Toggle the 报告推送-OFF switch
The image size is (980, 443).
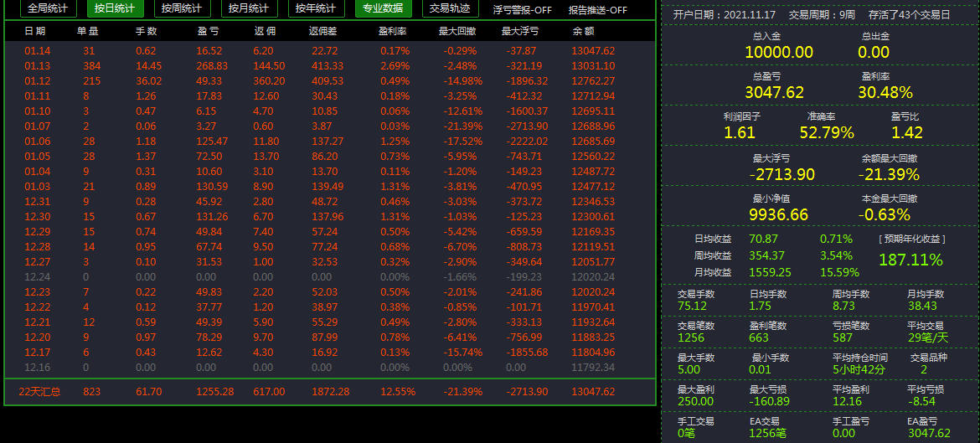[x=597, y=10]
